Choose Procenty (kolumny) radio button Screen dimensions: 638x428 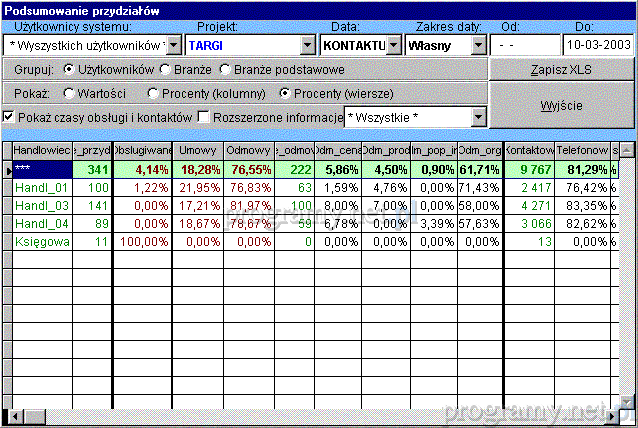coord(153,94)
